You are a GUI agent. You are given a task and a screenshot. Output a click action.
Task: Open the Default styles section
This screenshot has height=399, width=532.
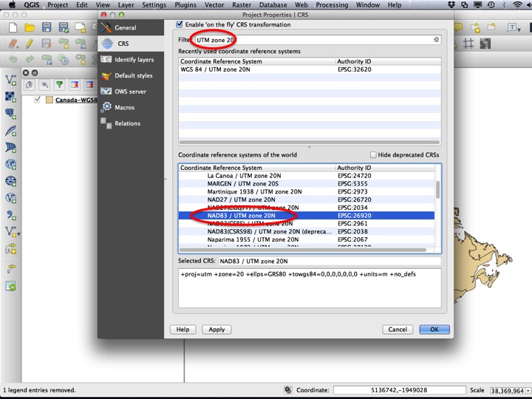click(131, 75)
